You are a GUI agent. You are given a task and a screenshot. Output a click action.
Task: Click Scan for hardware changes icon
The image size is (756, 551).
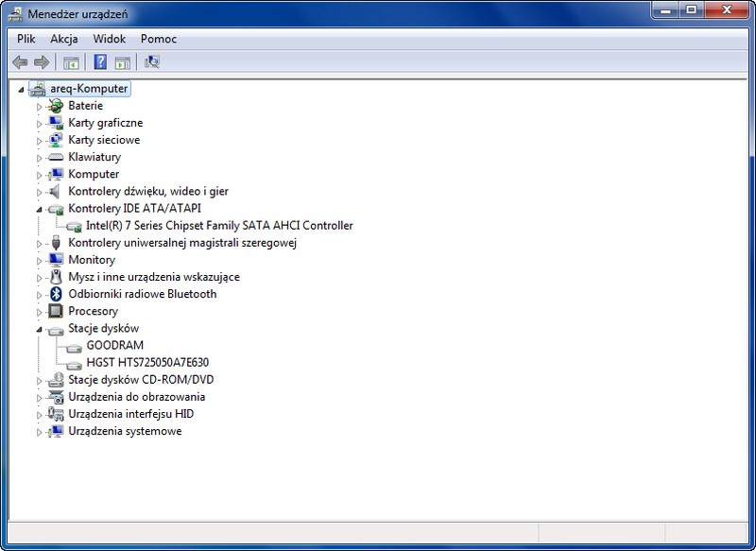point(152,62)
